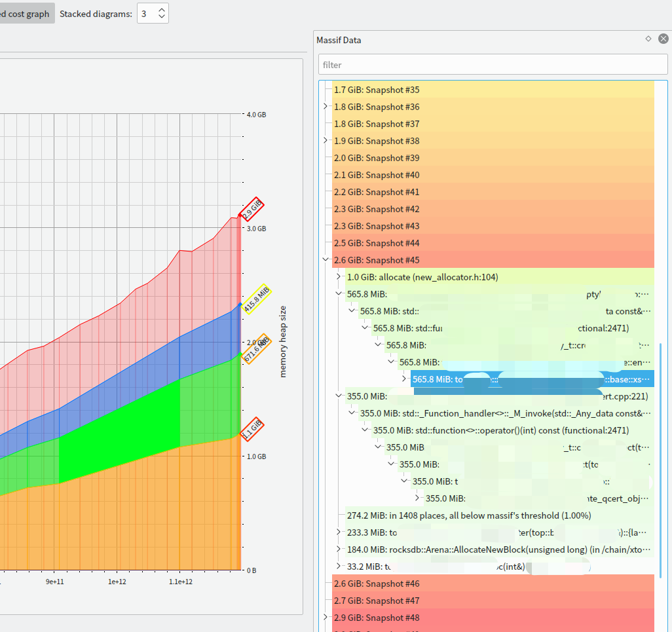Collapse Snapshot #45 tree node
The width and height of the screenshot is (672, 632).
pos(326,260)
